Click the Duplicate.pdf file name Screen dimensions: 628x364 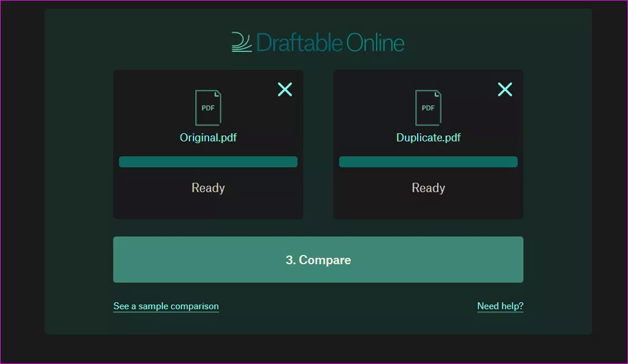(429, 138)
